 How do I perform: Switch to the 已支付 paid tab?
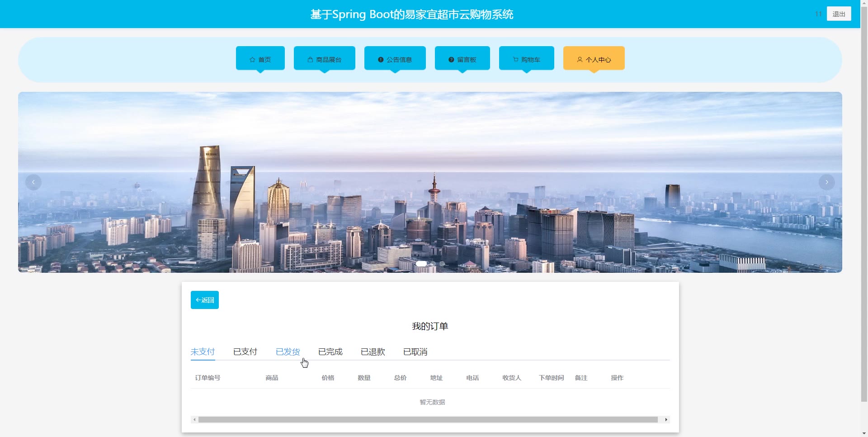(x=245, y=351)
